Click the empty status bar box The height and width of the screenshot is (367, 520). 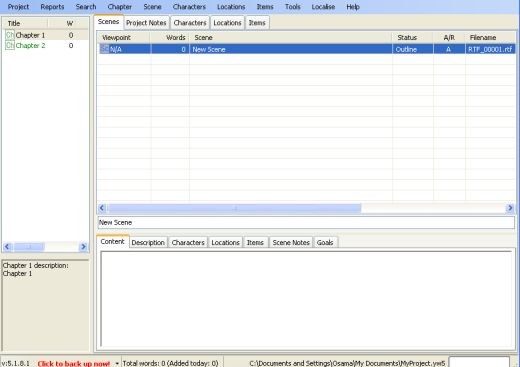coord(479,362)
